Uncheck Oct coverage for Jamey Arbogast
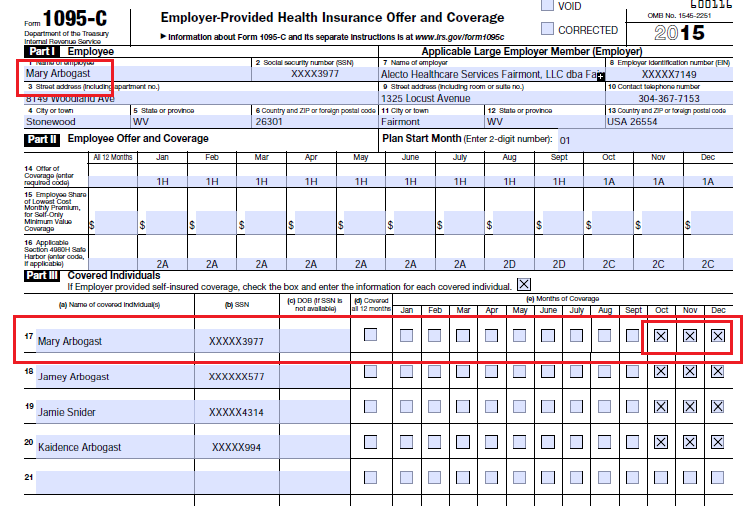Image resolution: width=744 pixels, height=510 pixels. tap(661, 371)
